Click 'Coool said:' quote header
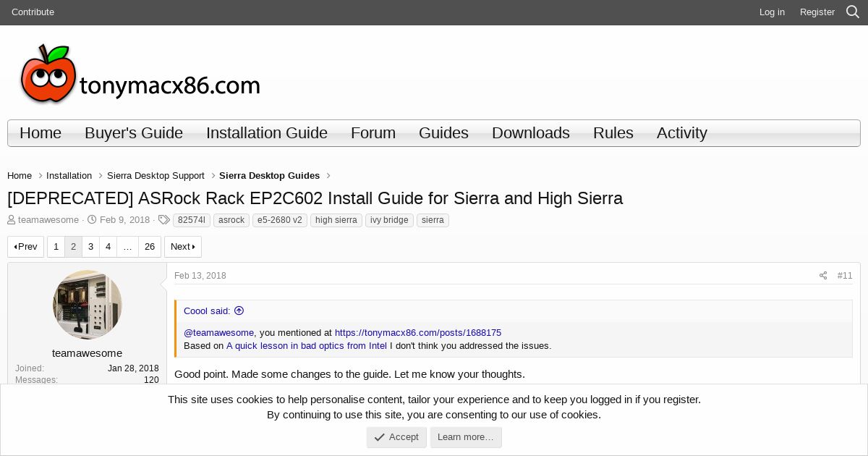The width and height of the screenshot is (868, 456). [207, 311]
